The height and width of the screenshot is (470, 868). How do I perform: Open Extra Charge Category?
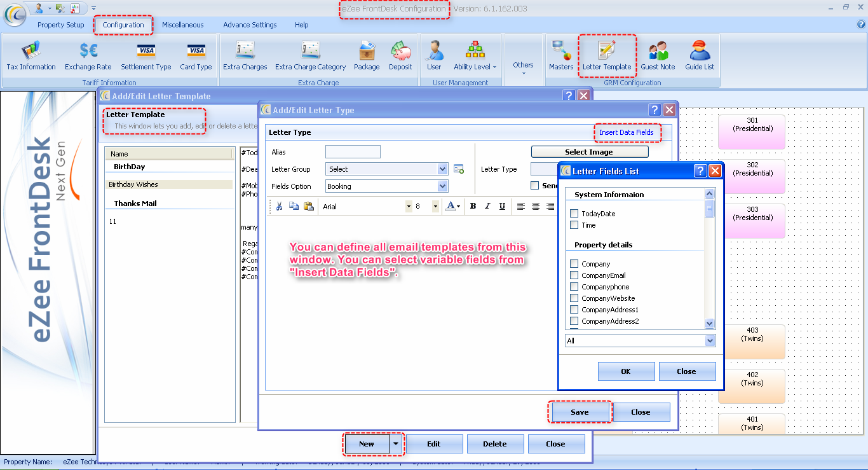310,55
